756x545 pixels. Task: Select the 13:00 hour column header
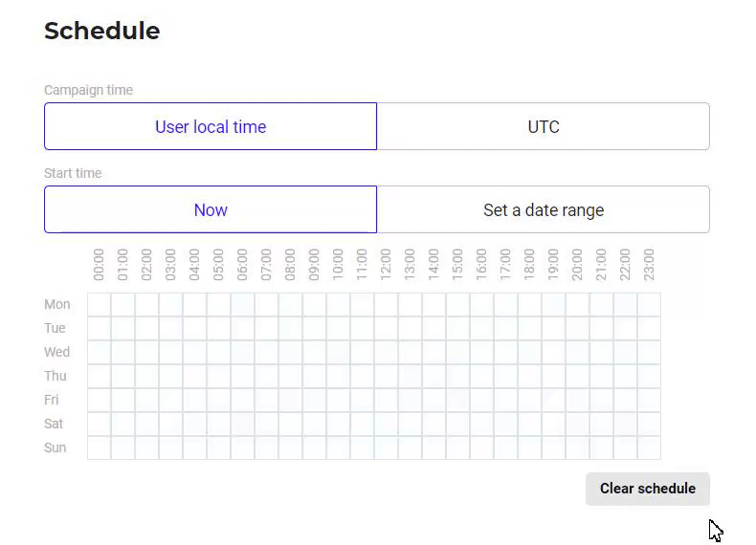tap(410, 265)
